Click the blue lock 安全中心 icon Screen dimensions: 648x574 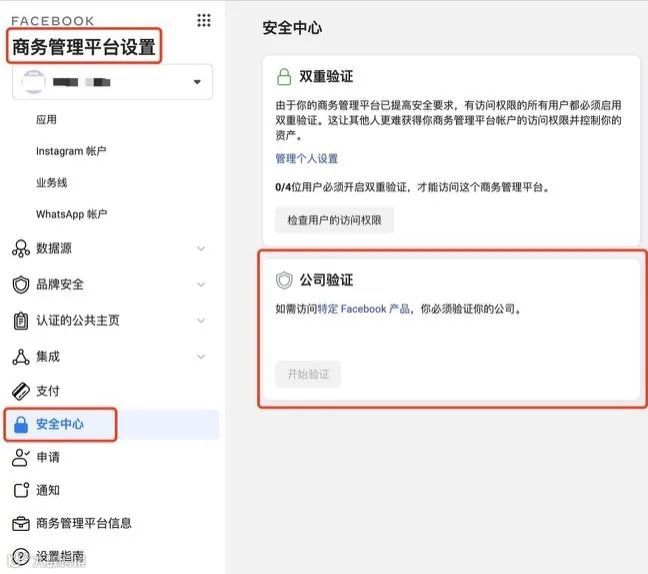pos(21,424)
